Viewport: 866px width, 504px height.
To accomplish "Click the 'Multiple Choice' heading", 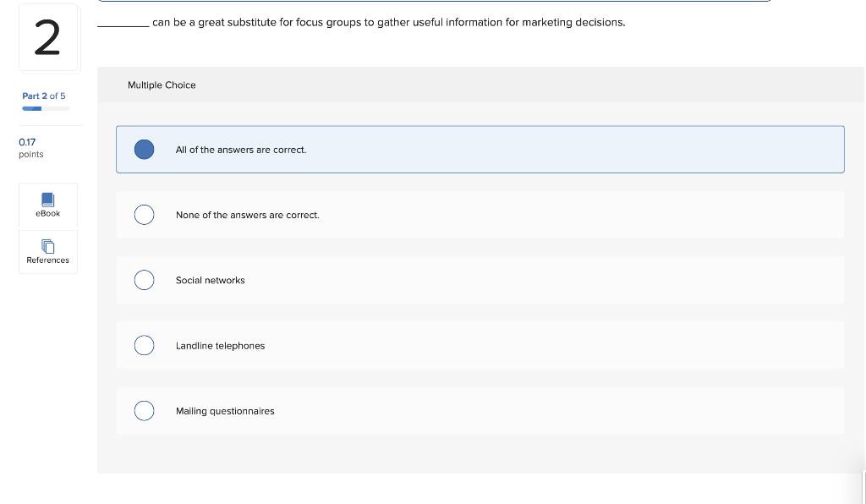I will tap(162, 85).
